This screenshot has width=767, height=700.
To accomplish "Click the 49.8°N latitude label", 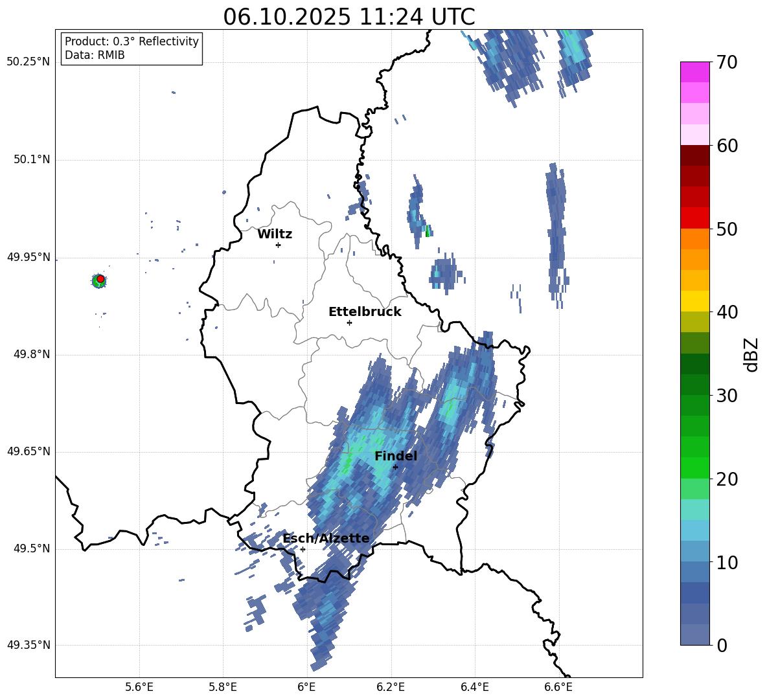I will click(31, 354).
